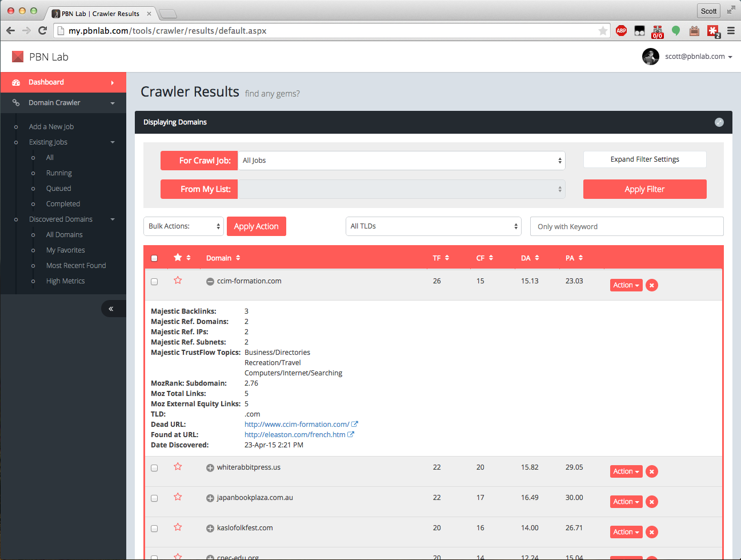The height and width of the screenshot is (560, 741).
Task: Favorite whiterabbitpress.us with its star
Action: [x=178, y=467]
